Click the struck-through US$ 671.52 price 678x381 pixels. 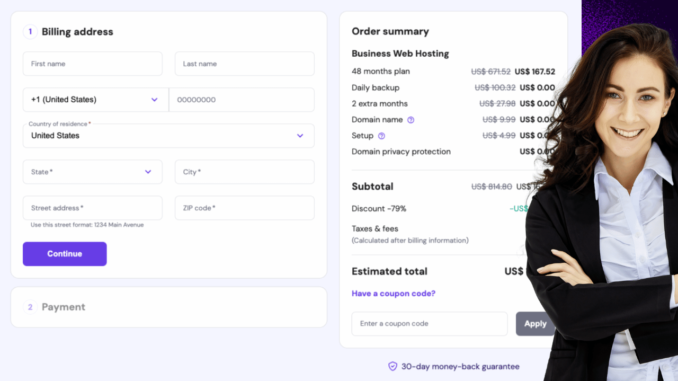491,71
